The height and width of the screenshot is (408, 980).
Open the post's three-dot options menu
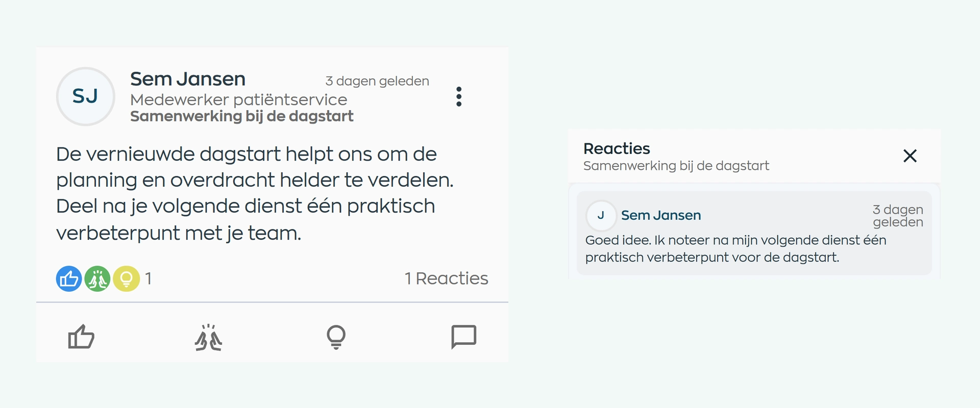(459, 96)
